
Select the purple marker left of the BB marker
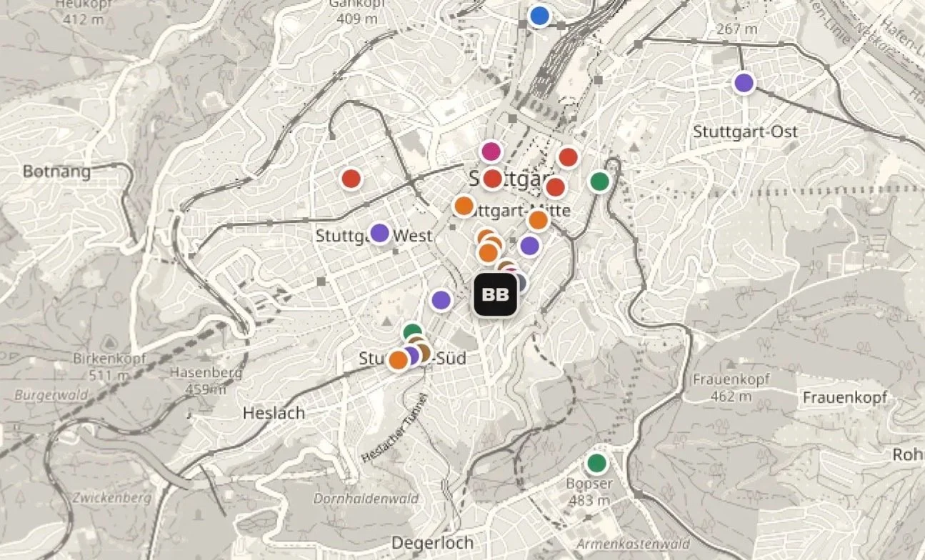click(x=441, y=300)
